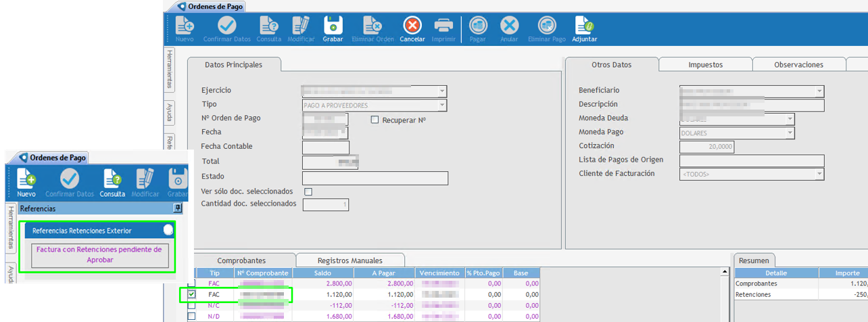Viewport: 868px width, 322px height.
Task: Click the A Pagar column header
Action: point(385,273)
